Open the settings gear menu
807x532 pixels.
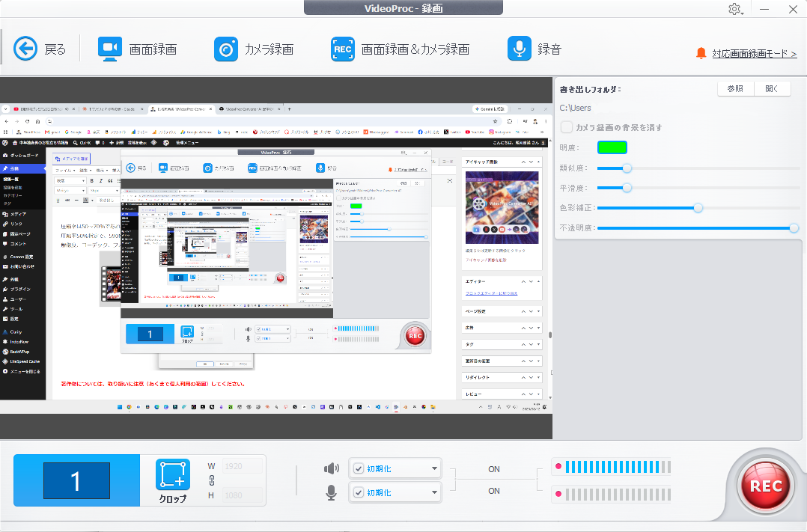tap(735, 9)
